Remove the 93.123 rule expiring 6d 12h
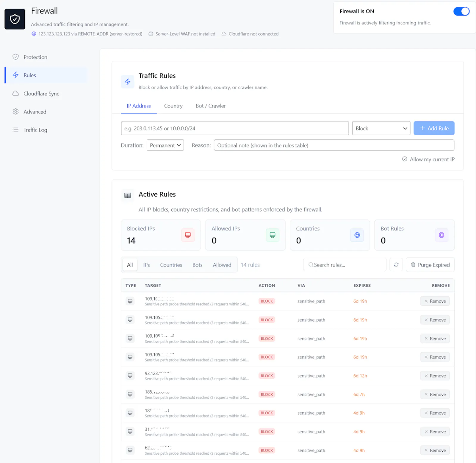 click(435, 376)
